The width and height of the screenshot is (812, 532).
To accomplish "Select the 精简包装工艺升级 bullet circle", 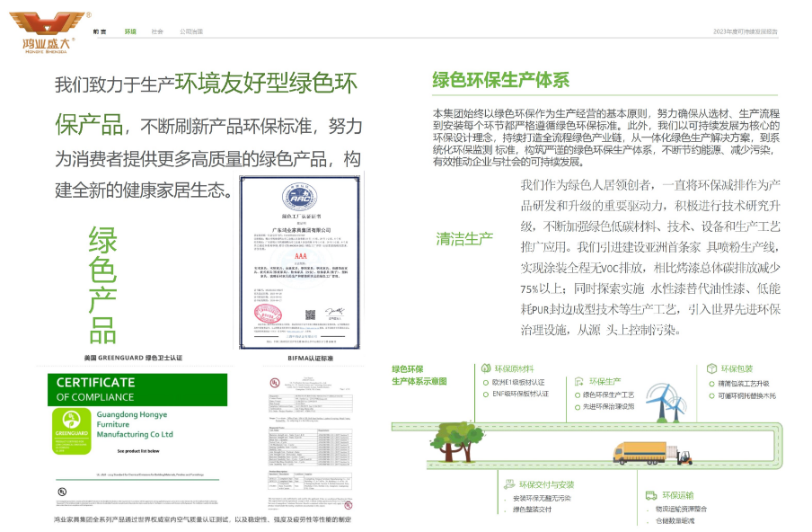I will tap(711, 383).
